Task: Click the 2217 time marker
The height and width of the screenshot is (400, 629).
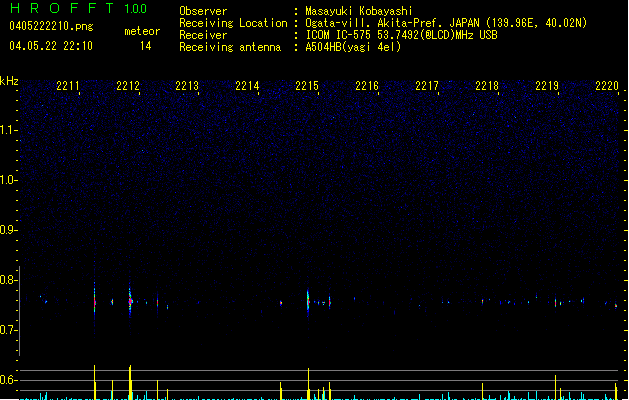Action: click(427, 86)
